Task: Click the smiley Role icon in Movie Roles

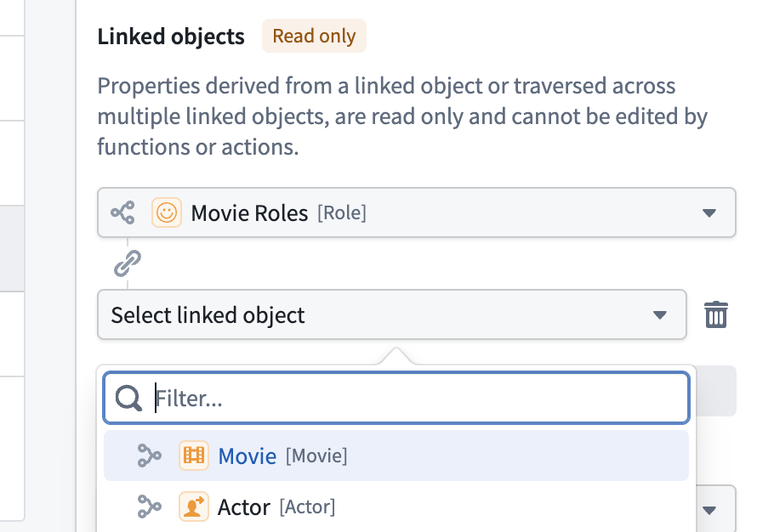Action: point(167,212)
